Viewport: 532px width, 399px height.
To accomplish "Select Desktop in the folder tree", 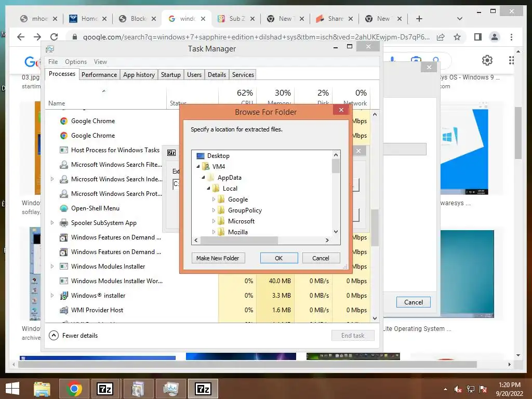I will [x=218, y=156].
